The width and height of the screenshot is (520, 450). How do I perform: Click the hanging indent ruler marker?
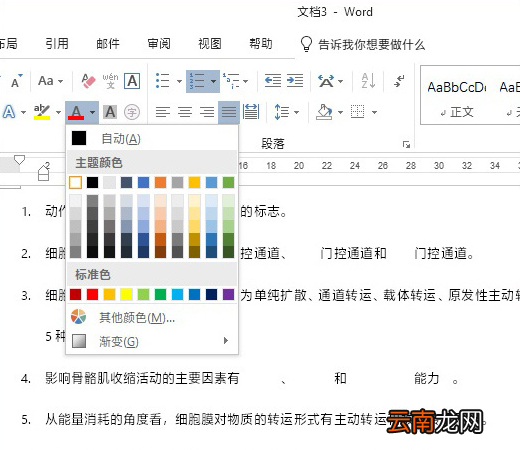pos(44,170)
